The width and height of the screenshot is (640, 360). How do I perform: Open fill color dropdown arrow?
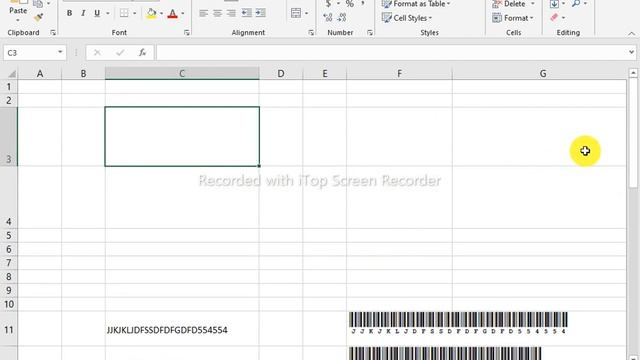coord(161,13)
